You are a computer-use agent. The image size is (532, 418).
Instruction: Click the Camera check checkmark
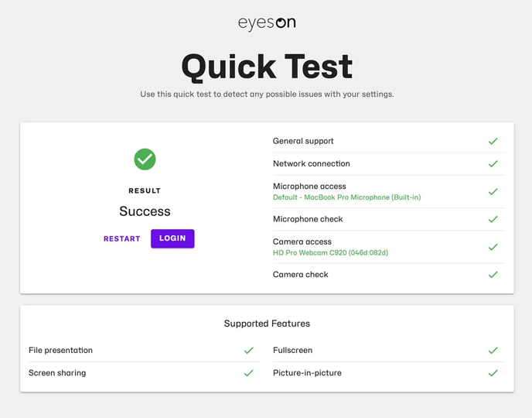493,274
